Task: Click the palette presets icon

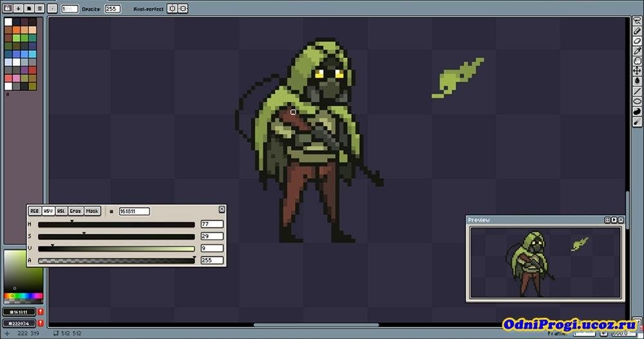Action: coord(29,8)
